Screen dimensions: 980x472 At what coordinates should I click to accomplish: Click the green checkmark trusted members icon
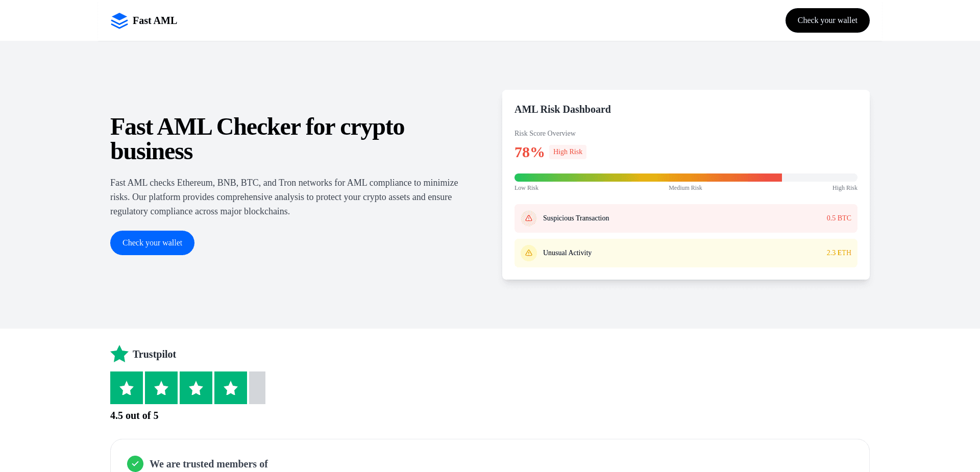135,464
